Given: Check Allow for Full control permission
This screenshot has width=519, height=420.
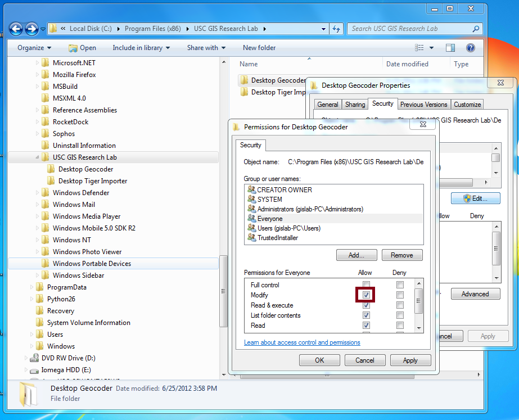Looking at the screenshot, I should click(x=366, y=285).
